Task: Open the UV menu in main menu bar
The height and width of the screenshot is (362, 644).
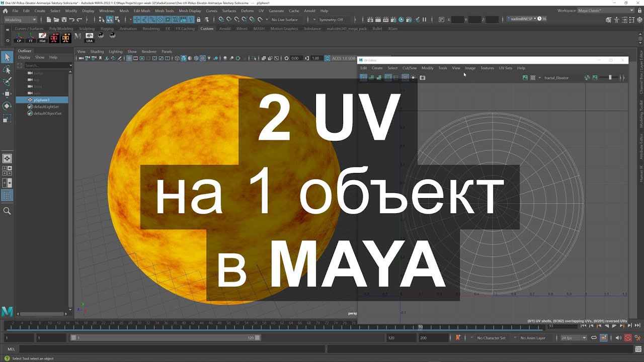Action: click(261, 11)
